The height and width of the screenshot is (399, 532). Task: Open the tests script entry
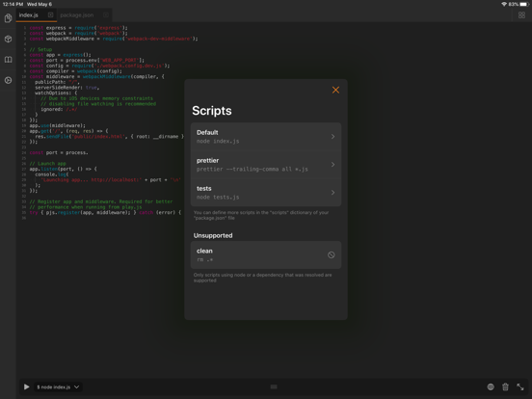point(266,193)
